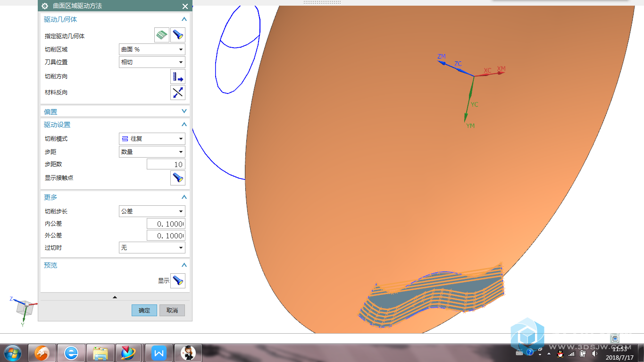Switch to the NX application taskbar icon
This screenshot has height=362, width=644.
(x=128, y=353)
